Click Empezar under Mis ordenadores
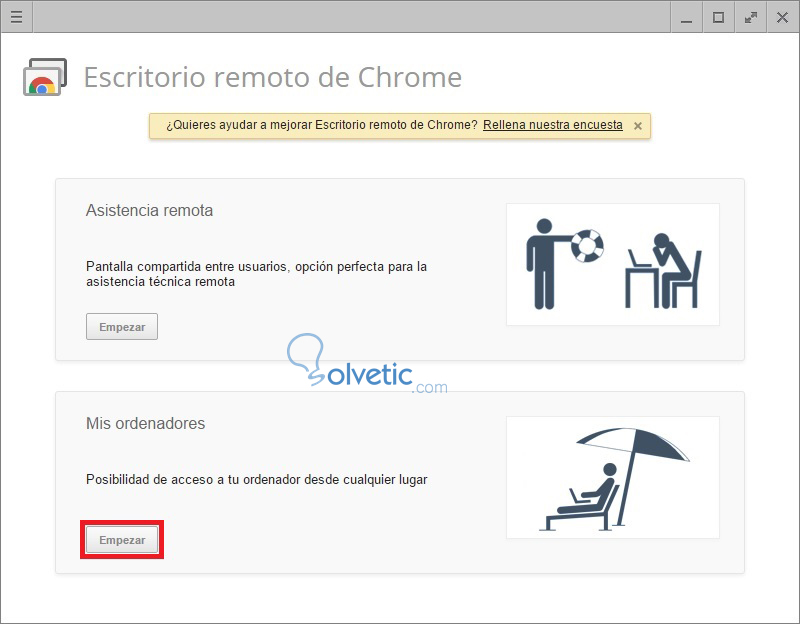This screenshot has width=800, height=624. (x=122, y=540)
